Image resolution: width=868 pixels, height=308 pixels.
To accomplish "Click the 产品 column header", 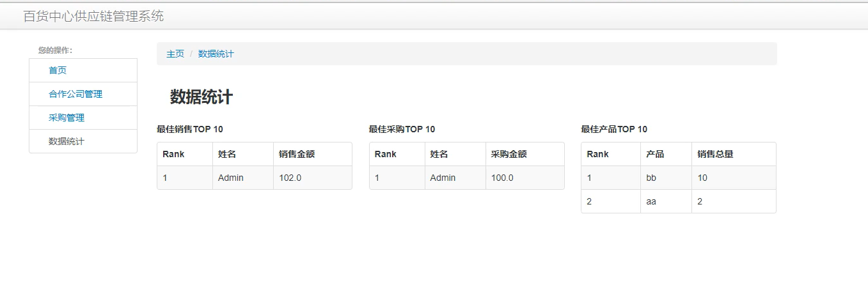I will (655, 154).
